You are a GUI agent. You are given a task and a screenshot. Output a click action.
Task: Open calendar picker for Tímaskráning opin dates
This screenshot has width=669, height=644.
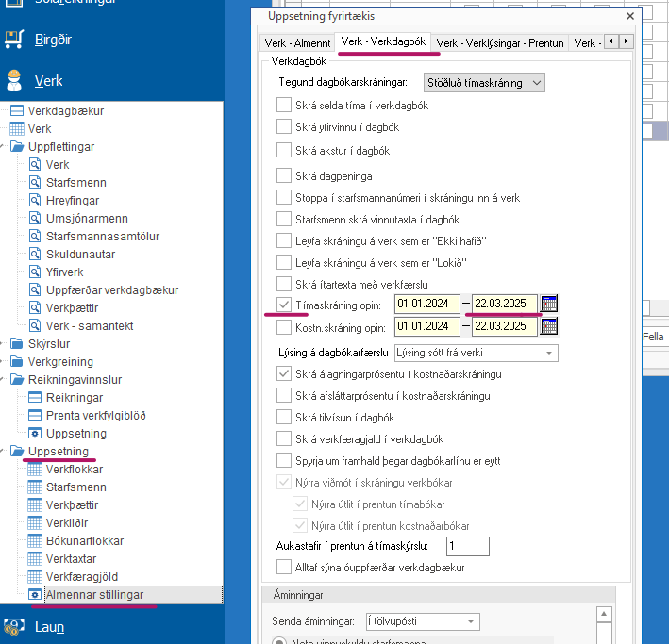[x=549, y=304]
